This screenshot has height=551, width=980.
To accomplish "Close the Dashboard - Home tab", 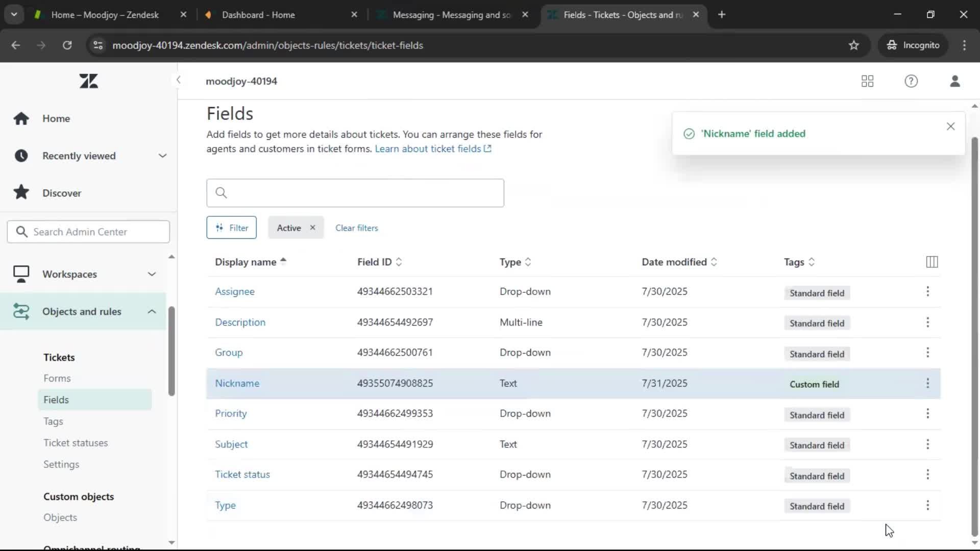I will pyautogui.click(x=354, y=15).
